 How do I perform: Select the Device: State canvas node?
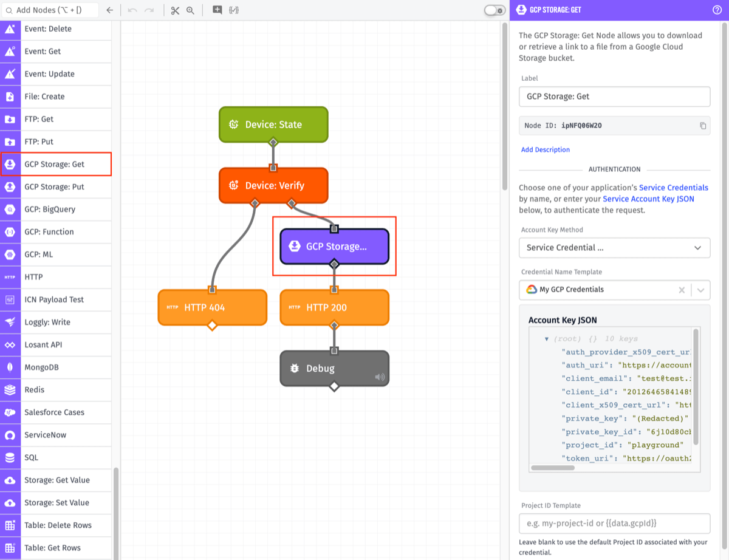click(273, 125)
